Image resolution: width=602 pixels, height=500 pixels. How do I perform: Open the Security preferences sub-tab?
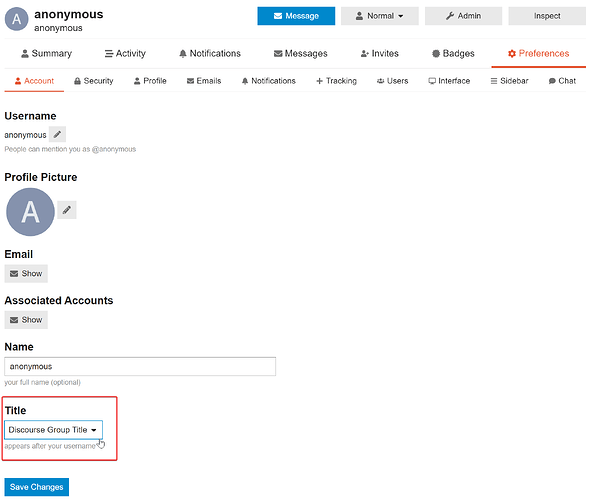(94, 81)
